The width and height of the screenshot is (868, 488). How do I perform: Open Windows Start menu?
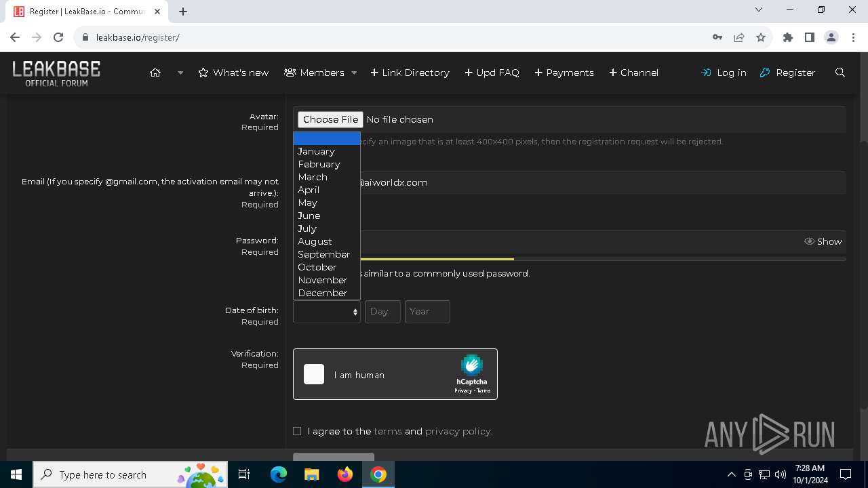coord(16,474)
